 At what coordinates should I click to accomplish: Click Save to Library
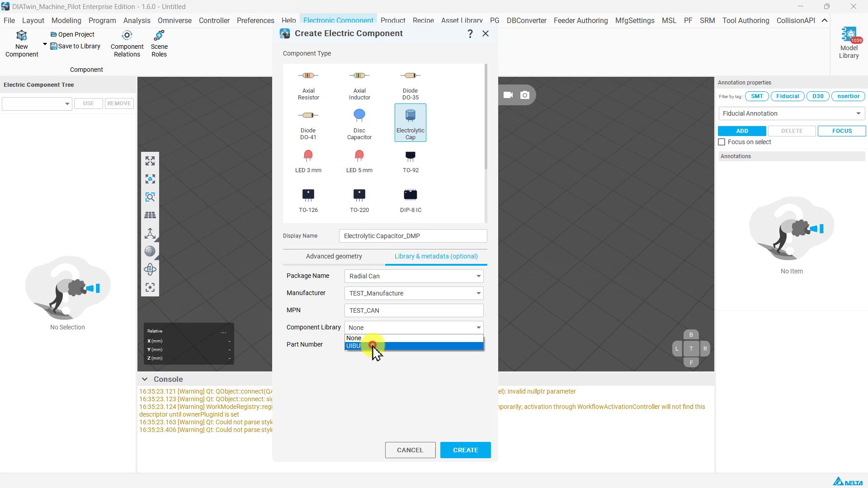tap(75, 46)
